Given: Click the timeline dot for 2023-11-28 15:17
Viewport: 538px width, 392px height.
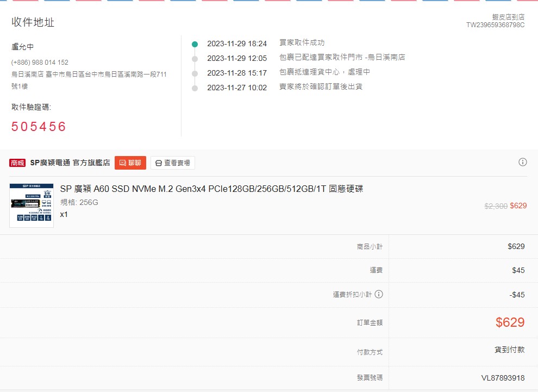Looking at the screenshot, I should [x=195, y=73].
